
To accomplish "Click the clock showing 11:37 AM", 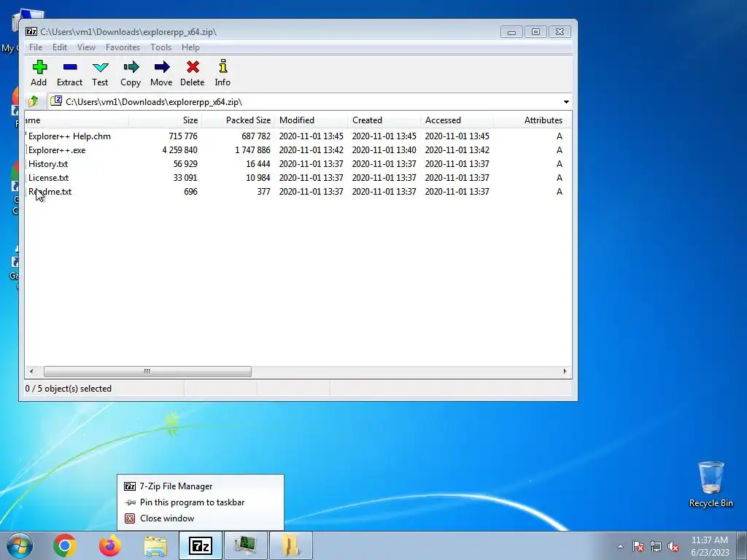I will pyautogui.click(x=710, y=546).
